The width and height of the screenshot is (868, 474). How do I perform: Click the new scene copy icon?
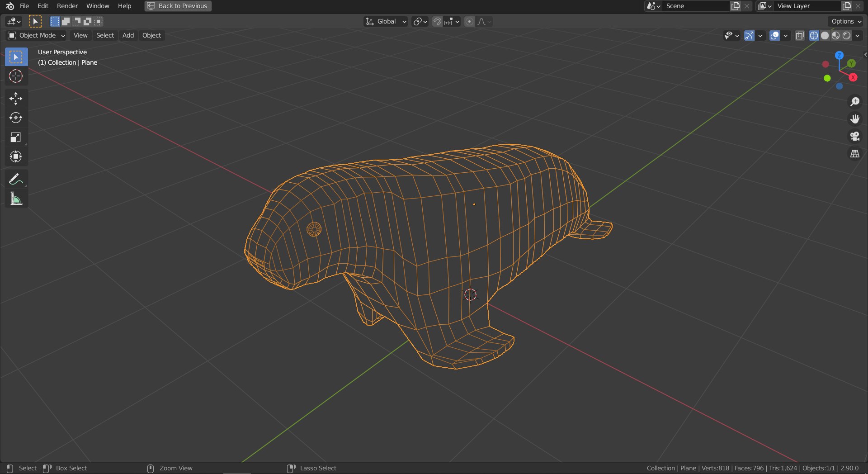point(736,6)
